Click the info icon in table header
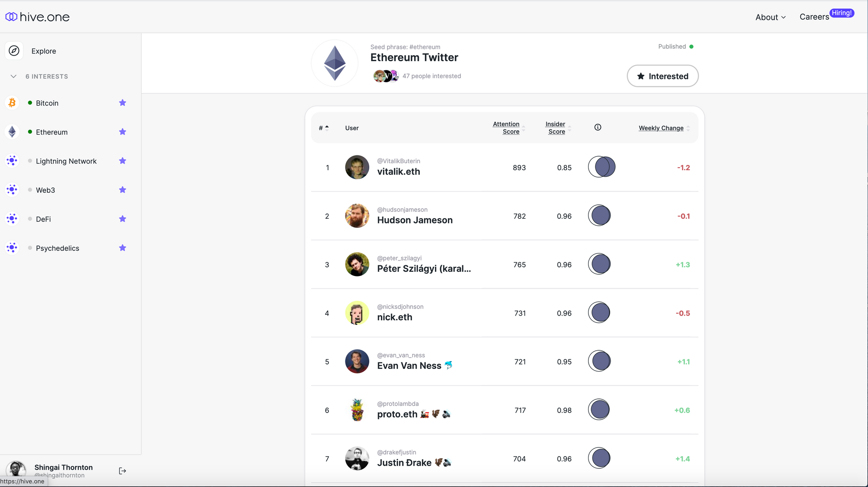The height and width of the screenshot is (487, 868). coord(598,127)
